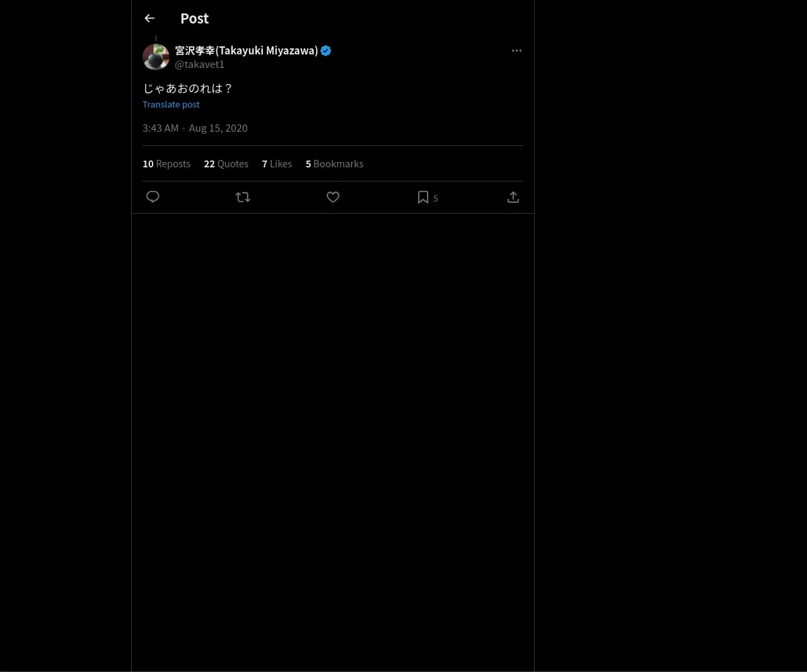Image resolution: width=807 pixels, height=672 pixels.
Task: Click the Aug 15, 2020 post date
Action: point(218,128)
